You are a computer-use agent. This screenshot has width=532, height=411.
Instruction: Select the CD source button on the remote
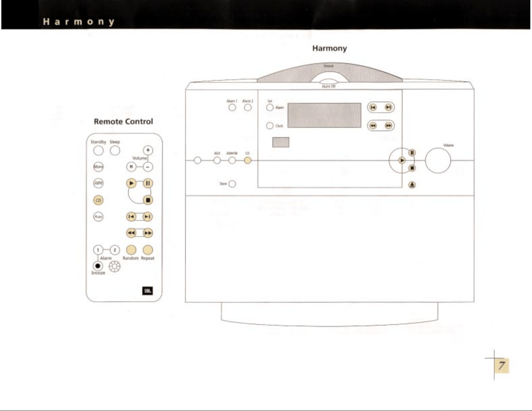click(x=98, y=200)
